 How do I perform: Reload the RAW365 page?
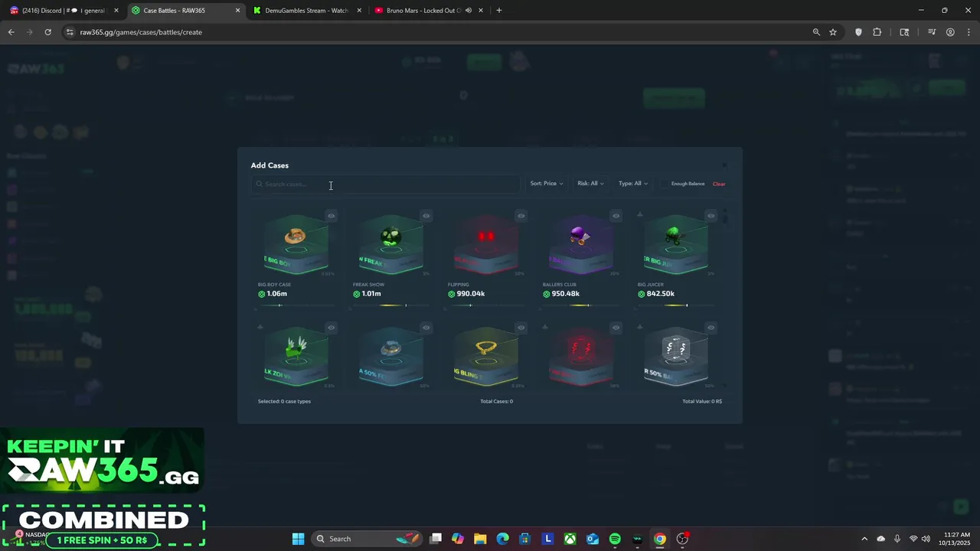pyautogui.click(x=47, y=32)
